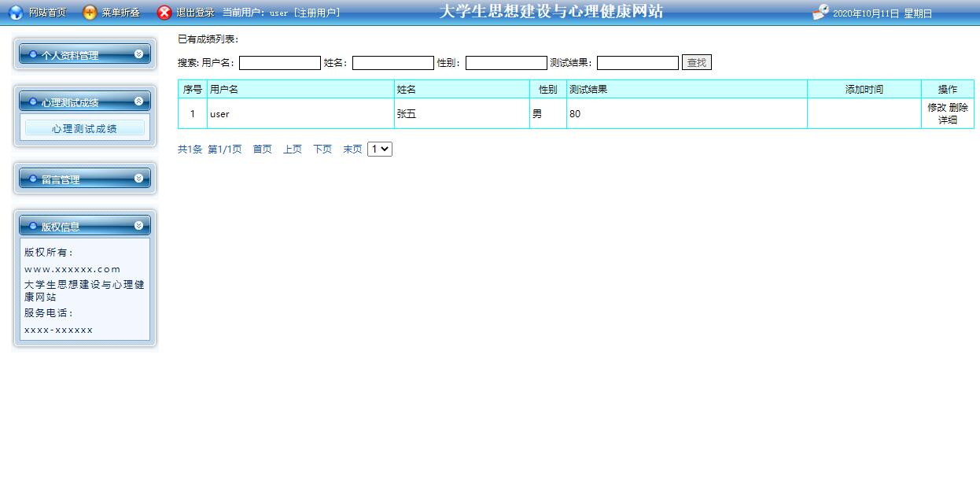Screen dimensions: 980x491
Task: Open the 修改 link for user's record
Action: tap(936, 108)
